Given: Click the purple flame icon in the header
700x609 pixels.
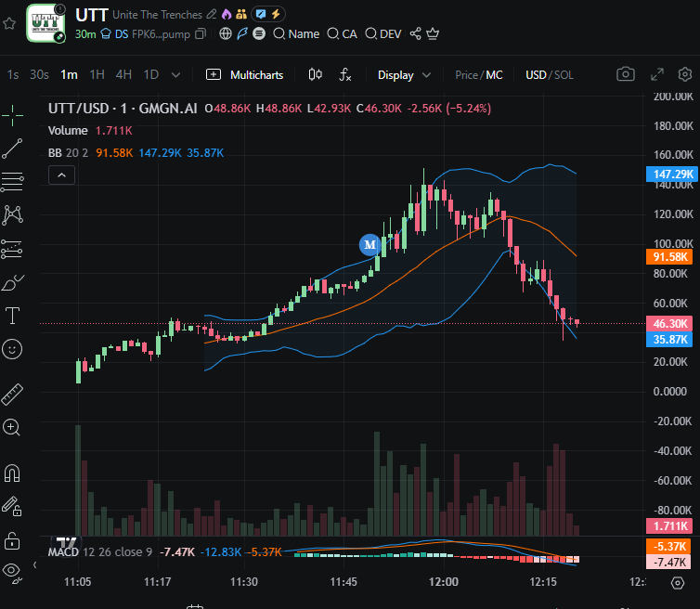Looking at the screenshot, I should [227, 15].
